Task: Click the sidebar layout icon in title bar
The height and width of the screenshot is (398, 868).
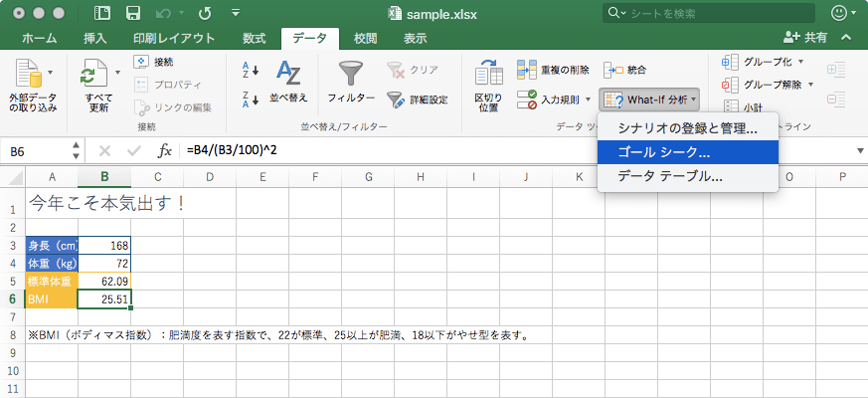Action: pos(102,13)
